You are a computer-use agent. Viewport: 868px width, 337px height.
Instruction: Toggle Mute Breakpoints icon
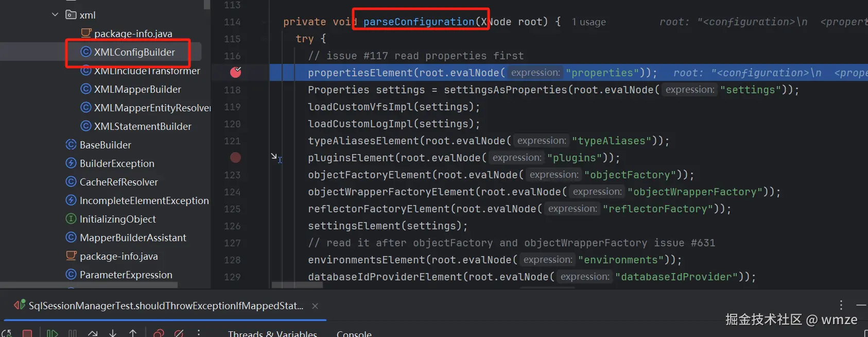(179, 334)
